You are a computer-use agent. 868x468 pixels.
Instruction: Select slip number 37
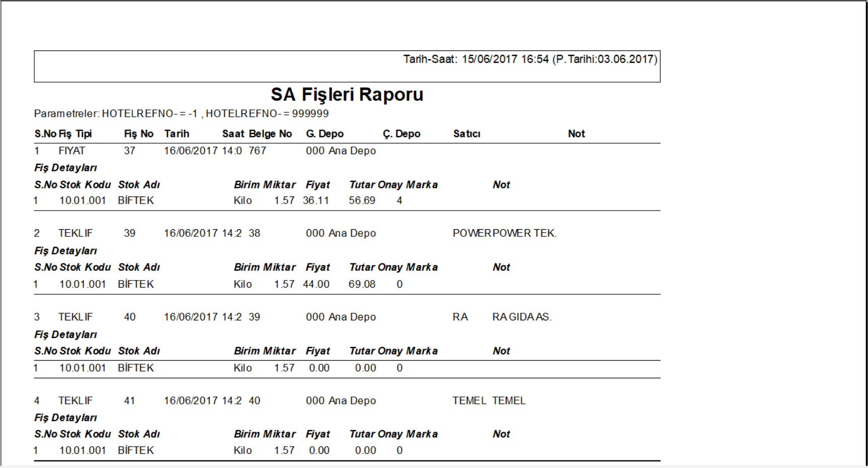[x=129, y=151]
